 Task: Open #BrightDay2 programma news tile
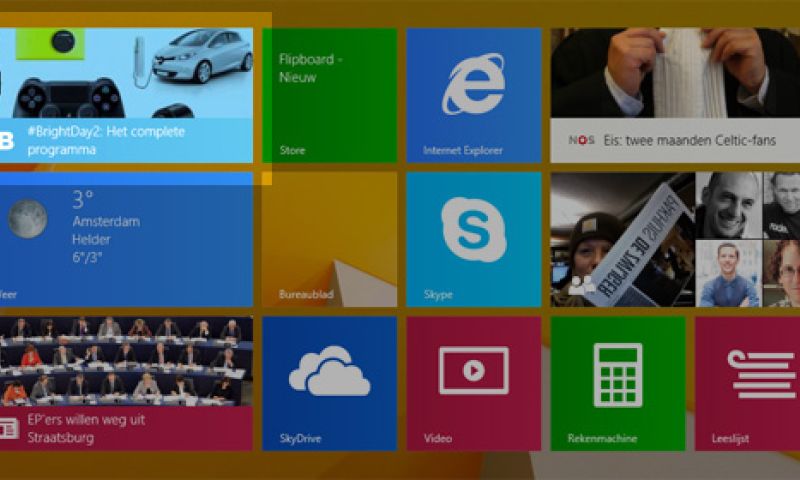(126, 95)
